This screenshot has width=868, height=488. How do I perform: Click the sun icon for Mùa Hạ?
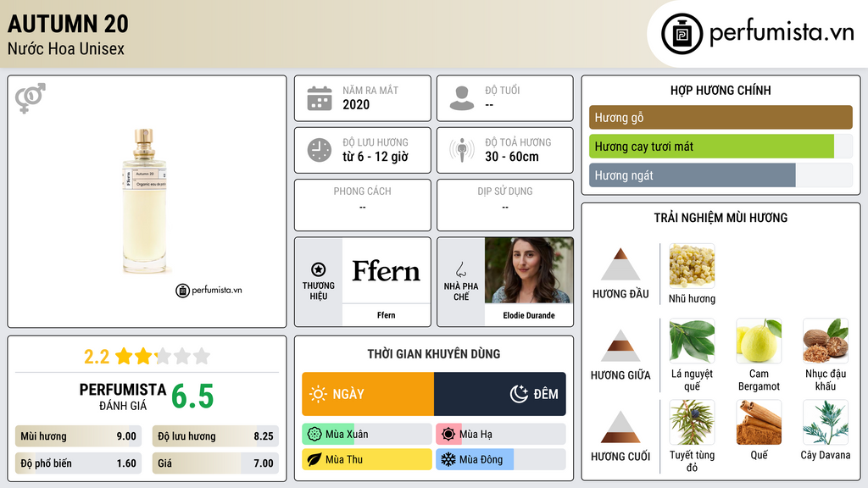point(448,435)
